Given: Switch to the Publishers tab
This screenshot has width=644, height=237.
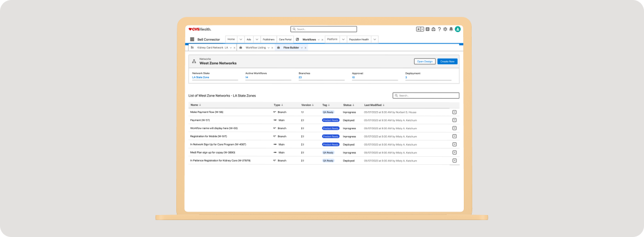Looking at the screenshot, I should (268, 39).
